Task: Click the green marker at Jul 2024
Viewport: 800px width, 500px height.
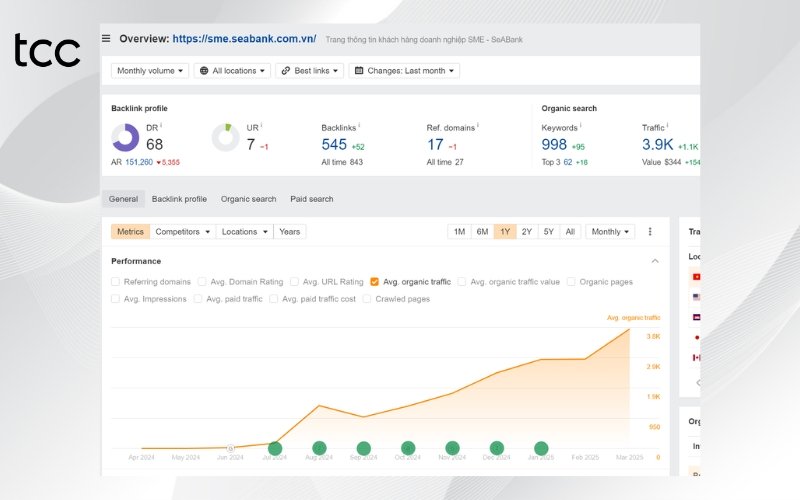Action: 275,448
